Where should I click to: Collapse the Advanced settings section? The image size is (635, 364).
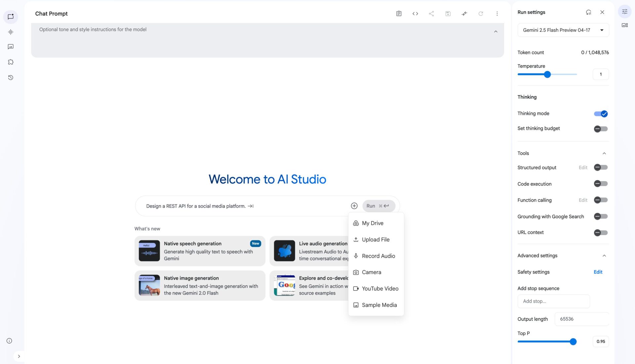point(604,256)
